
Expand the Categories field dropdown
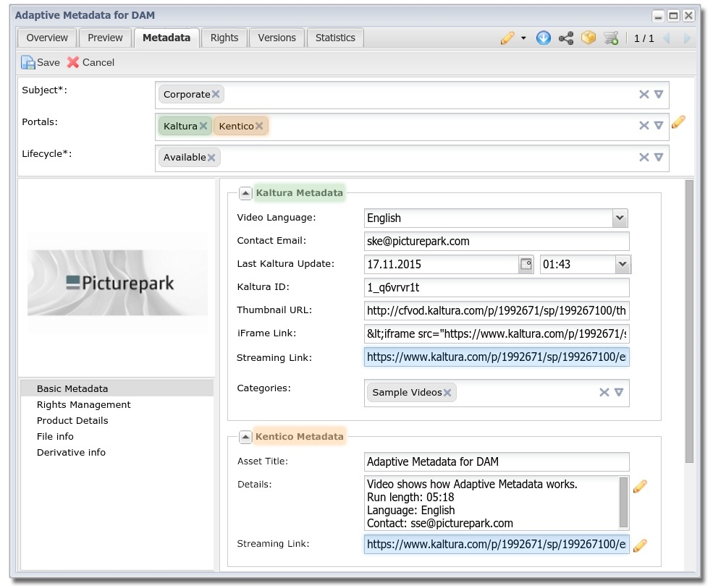[618, 392]
